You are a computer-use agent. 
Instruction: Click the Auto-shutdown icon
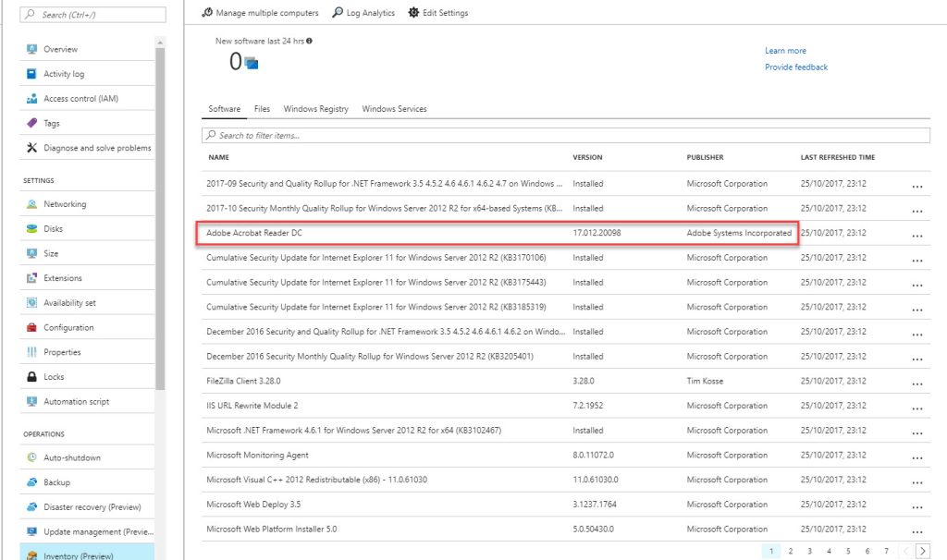(31, 457)
